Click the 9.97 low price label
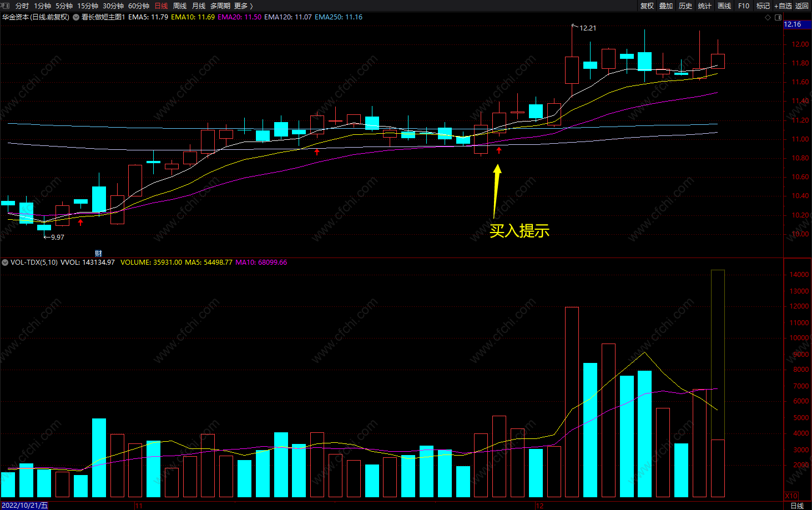 57,237
